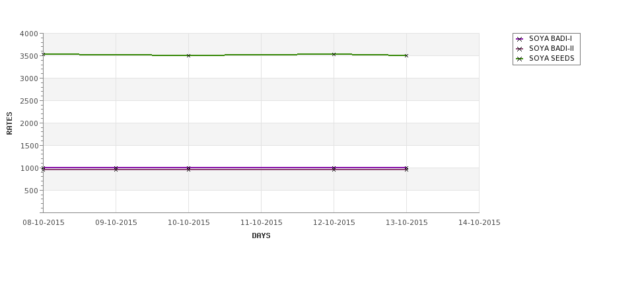Screen dimensions: 644x283
Task: Select SOYA SEEDS data point on 10-10-2015
Action: coord(188,55)
